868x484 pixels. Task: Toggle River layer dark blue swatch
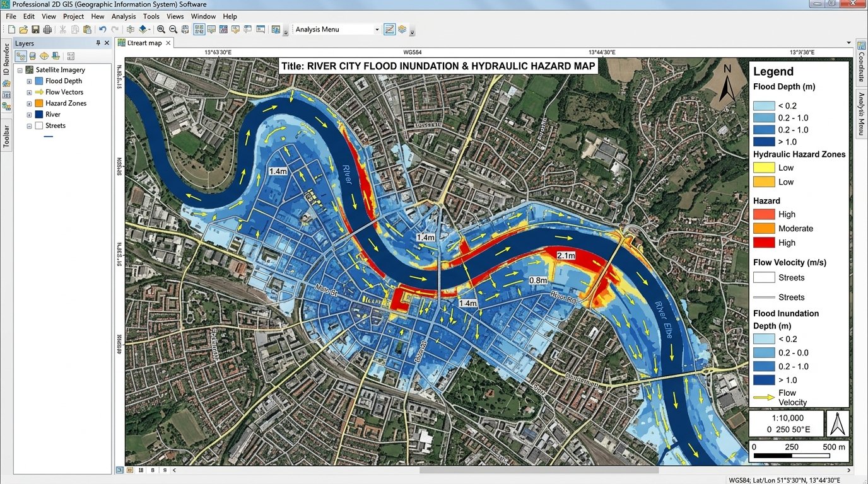(x=39, y=115)
